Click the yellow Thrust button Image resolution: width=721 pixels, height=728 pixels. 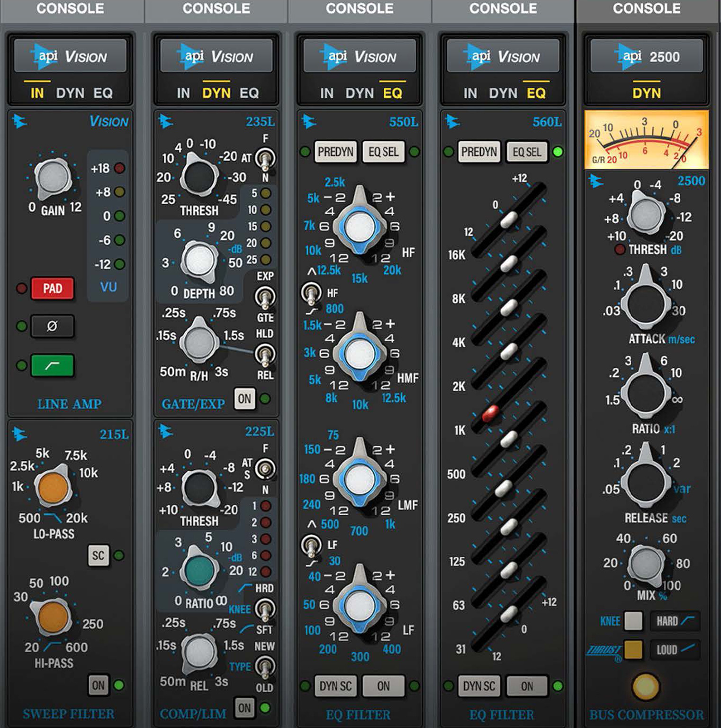pos(633,650)
